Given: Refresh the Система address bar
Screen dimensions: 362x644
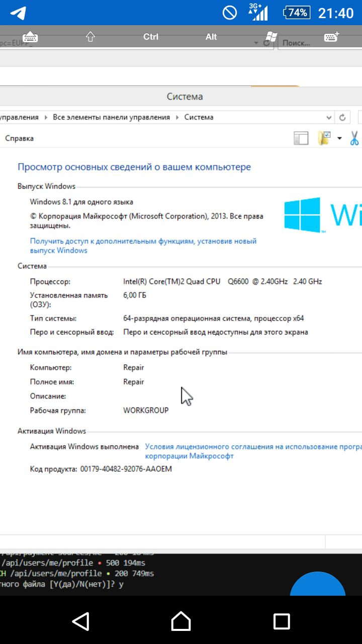Looking at the screenshot, I should pos(342,117).
